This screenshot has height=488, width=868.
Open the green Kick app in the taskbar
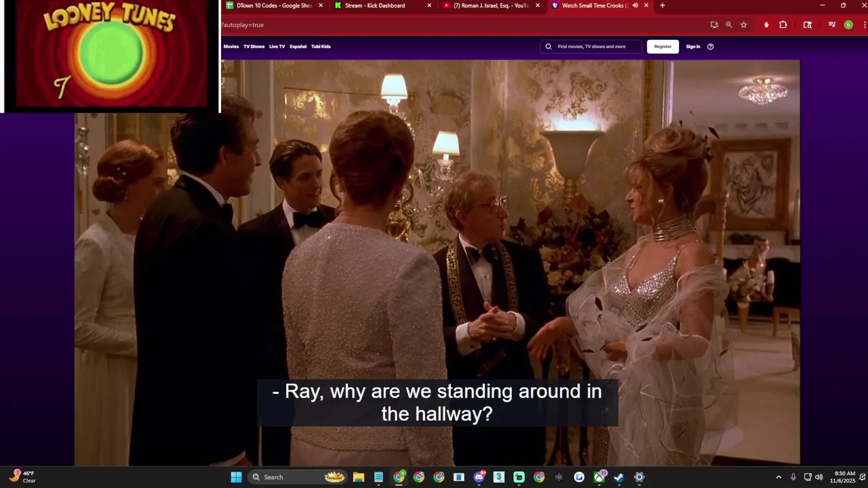pyautogui.click(x=519, y=477)
